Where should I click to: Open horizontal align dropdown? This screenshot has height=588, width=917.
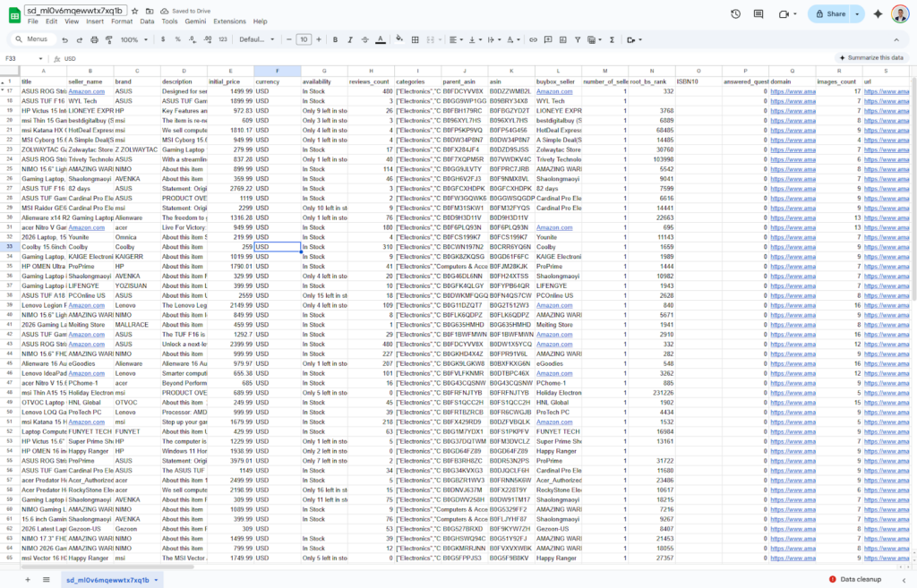click(x=454, y=39)
